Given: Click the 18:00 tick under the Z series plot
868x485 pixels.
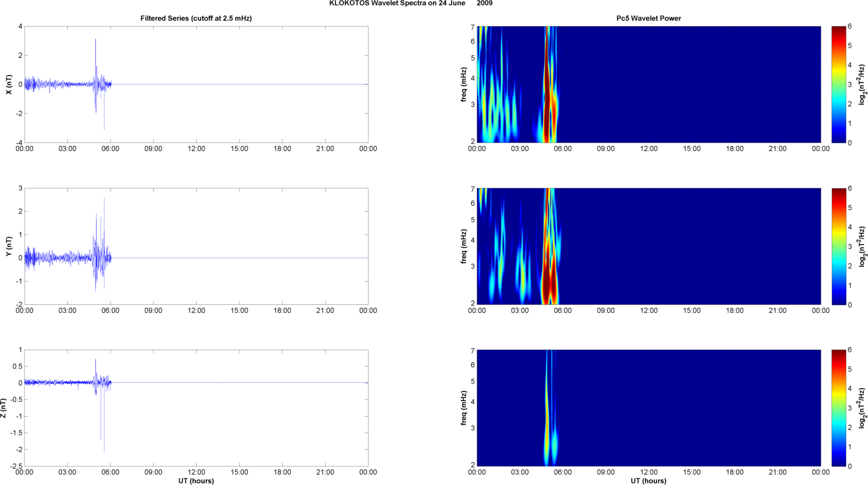Looking at the screenshot, I should pyautogui.click(x=282, y=472).
